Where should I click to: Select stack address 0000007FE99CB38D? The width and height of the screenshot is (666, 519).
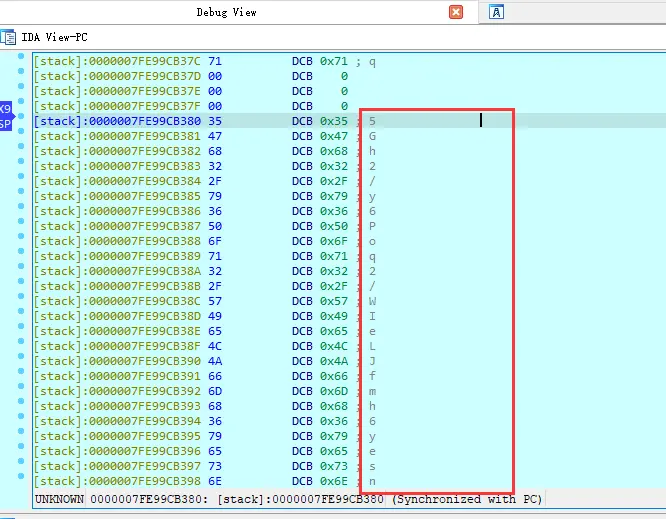click(x=117, y=316)
